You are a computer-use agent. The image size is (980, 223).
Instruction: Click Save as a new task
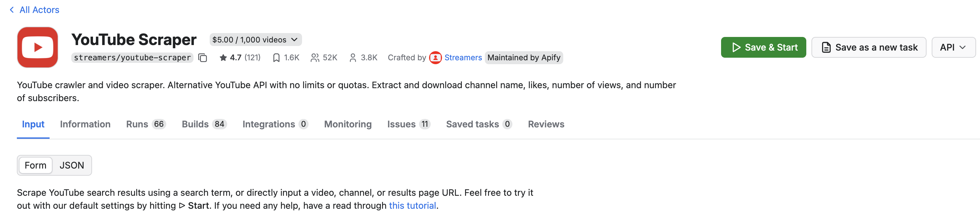point(869,47)
